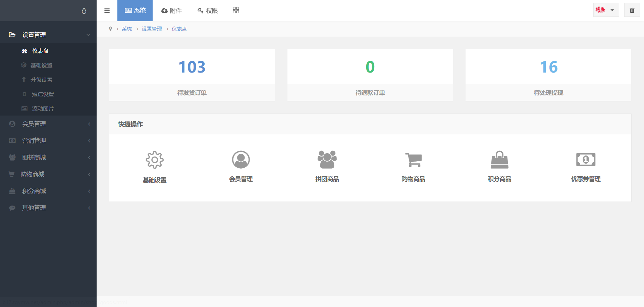Click the hamburger menu toggle icon
The image size is (644, 307).
tap(107, 11)
